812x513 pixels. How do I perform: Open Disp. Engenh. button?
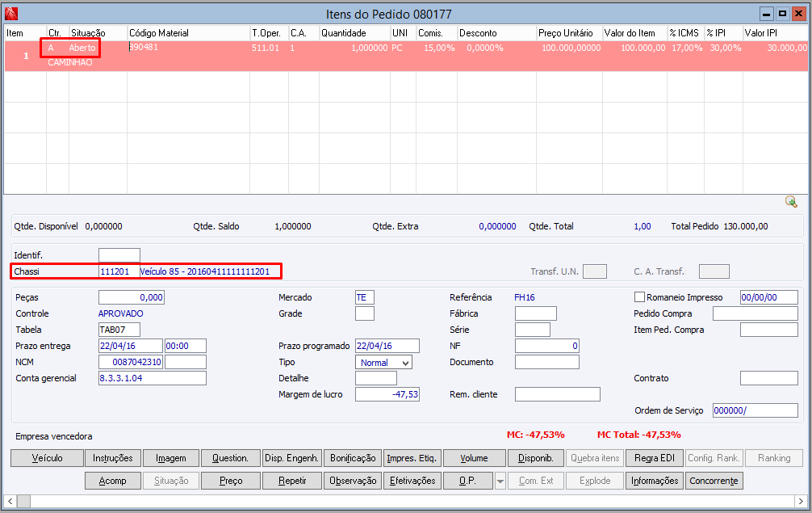point(292,458)
